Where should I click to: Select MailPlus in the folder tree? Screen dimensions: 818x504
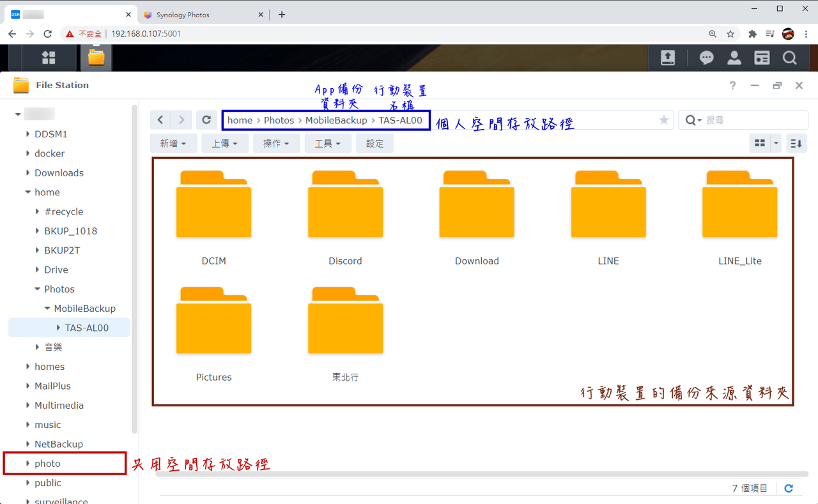(52, 386)
